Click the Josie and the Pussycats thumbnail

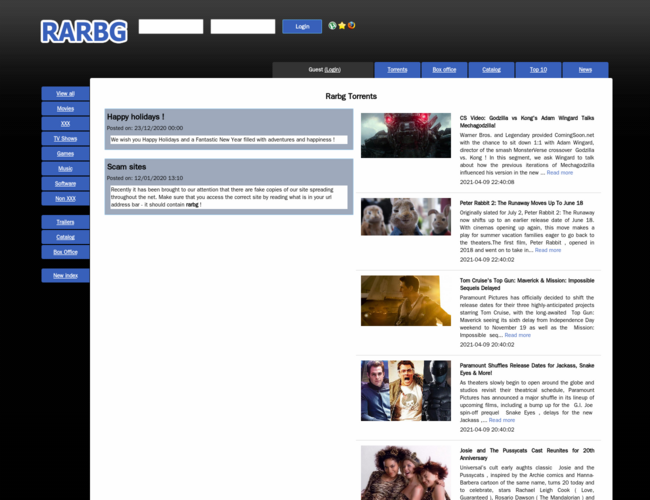coord(406,473)
